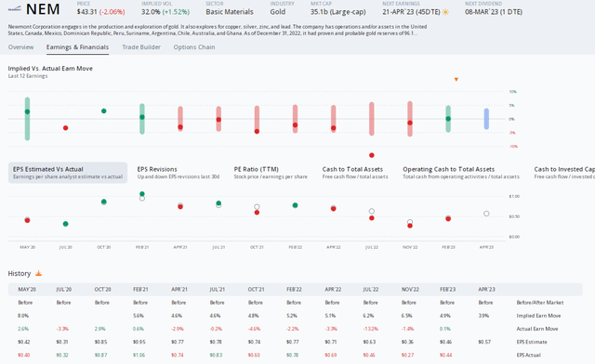The width and height of the screenshot is (595, 364).
Task: Click the MAY'20 green implied move bar
Action: click(27, 119)
